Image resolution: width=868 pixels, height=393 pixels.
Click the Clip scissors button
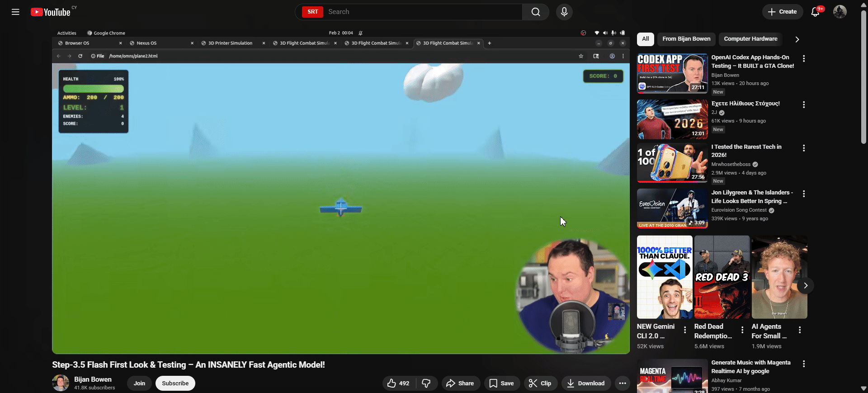(x=540, y=384)
